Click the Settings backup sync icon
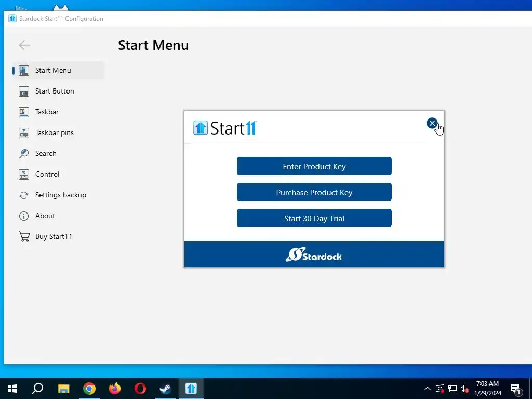This screenshot has height=399, width=532. point(24,195)
